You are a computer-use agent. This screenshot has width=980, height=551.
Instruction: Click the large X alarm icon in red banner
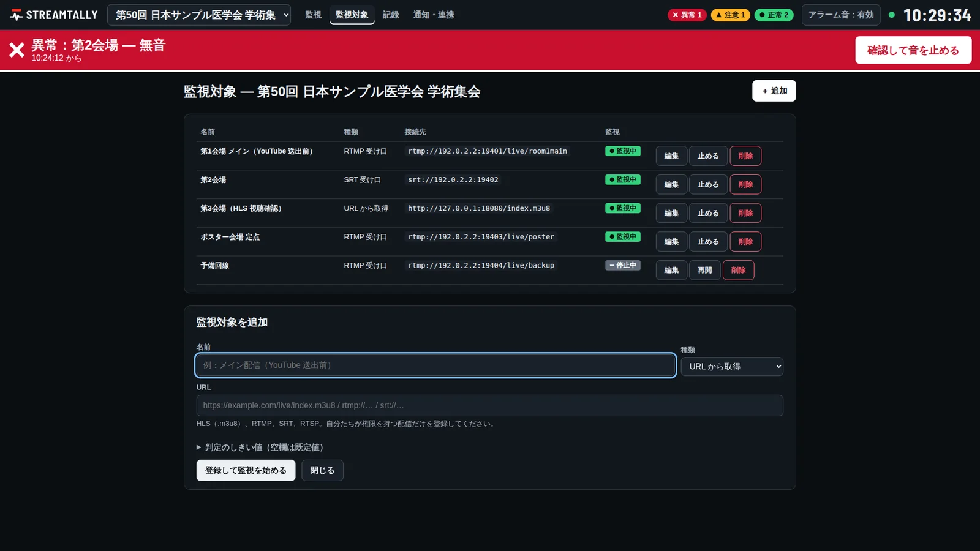coord(17,50)
